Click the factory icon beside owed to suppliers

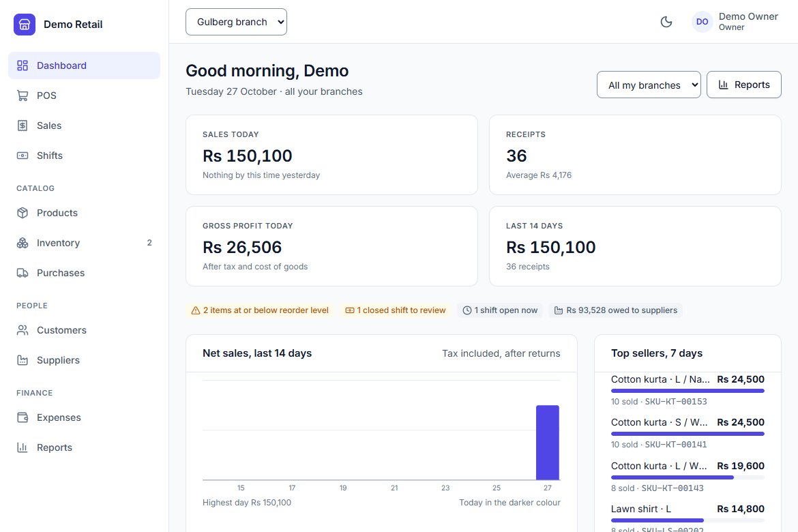click(559, 310)
